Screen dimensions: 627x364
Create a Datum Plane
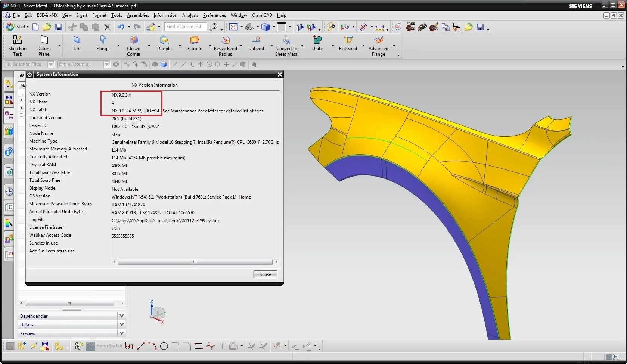coord(44,46)
